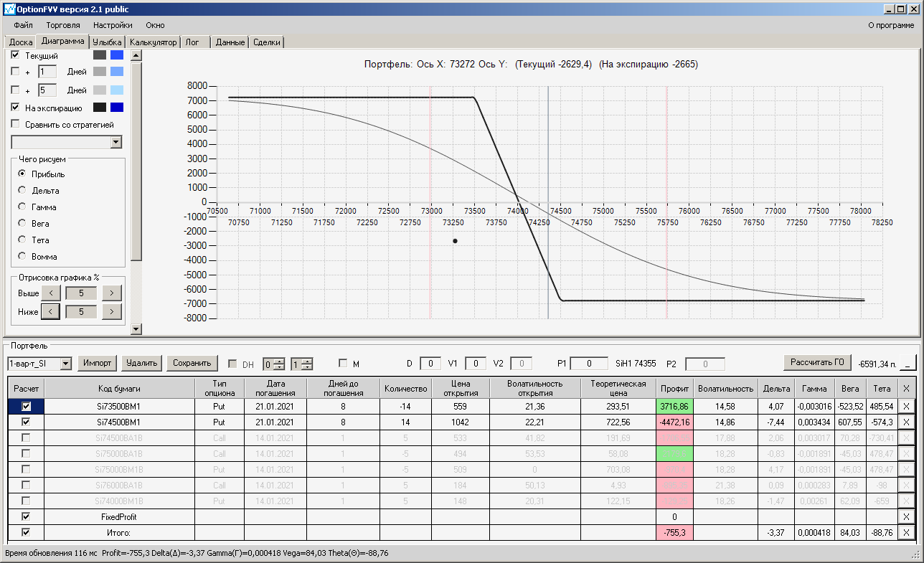Viewport: 924px width, 563px height.
Task: Click the dark blue На экспирацию swatch
Action: pyautogui.click(x=117, y=108)
